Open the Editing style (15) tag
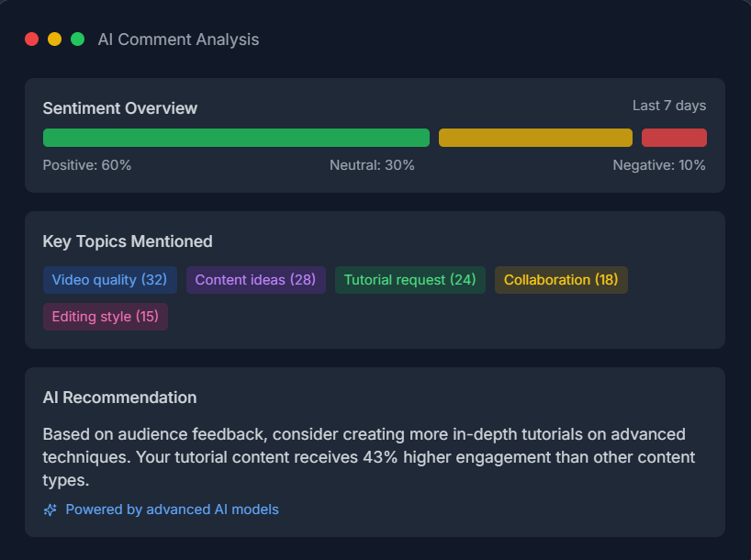 pyautogui.click(x=105, y=317)
